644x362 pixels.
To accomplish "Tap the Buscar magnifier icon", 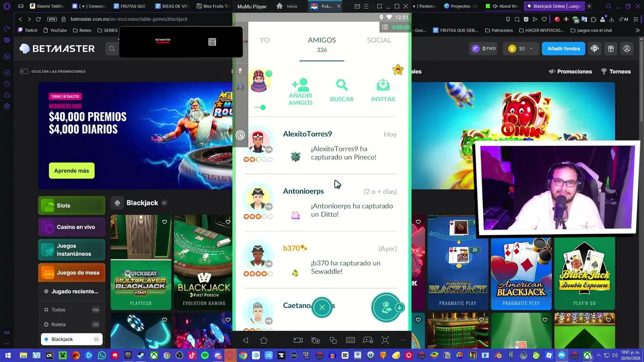I will tap(342, 85).
